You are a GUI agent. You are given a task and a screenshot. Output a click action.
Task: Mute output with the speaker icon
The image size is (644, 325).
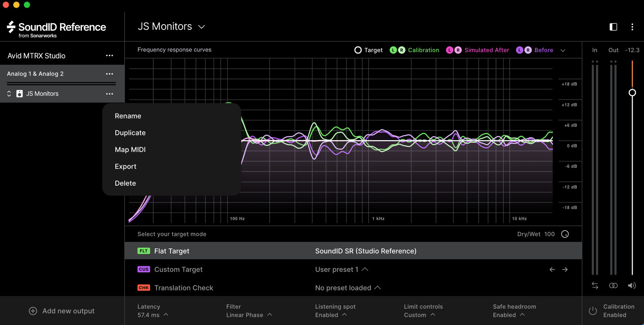coord(632,286)
